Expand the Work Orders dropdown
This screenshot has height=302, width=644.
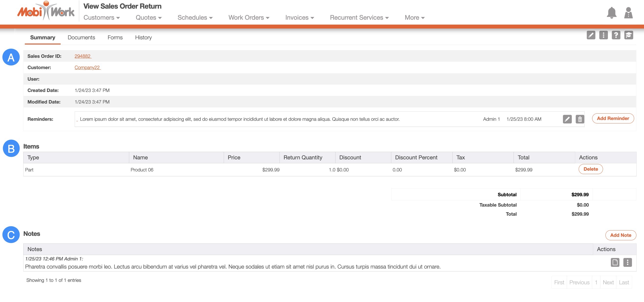pos(249,17)
